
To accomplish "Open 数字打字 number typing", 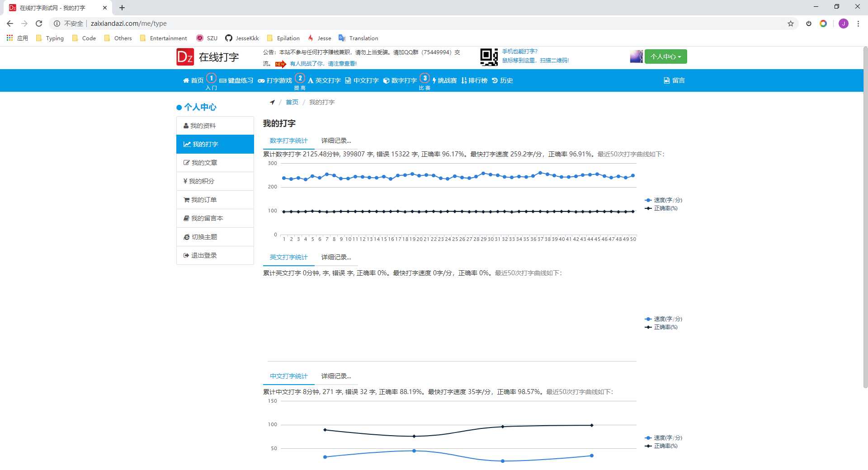I will (400, 80).
